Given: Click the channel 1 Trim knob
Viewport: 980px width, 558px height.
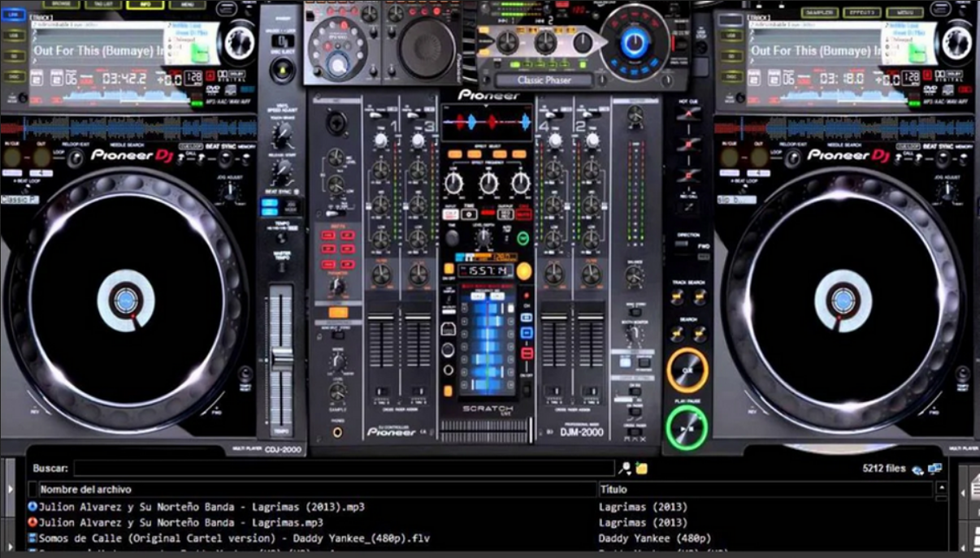Looking at the screenshot, I should (379, 141).
